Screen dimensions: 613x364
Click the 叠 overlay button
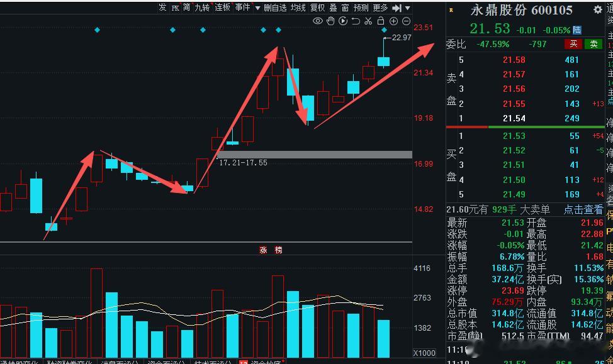pyautogui.click(x=333, y=8)
